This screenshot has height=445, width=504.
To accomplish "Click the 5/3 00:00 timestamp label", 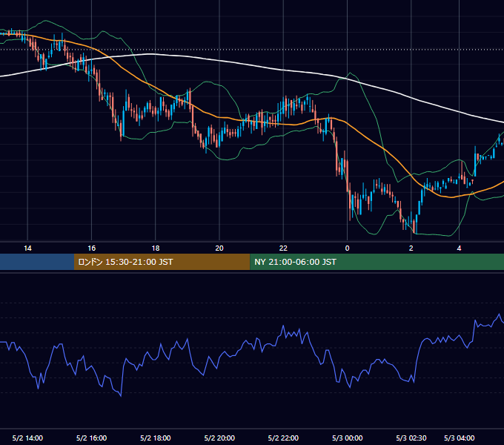I will (347, 438).
